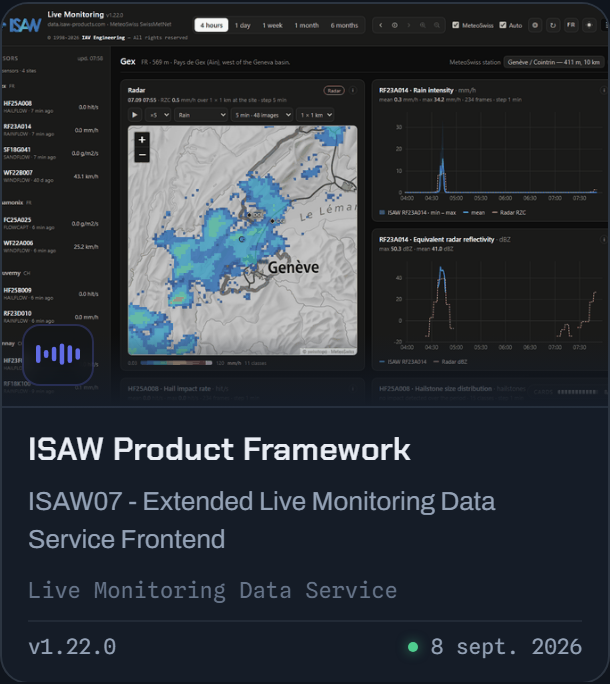Select sensor SF18G041 in sidebar
This screenshot has width=610, height=684.
coord(51,153)
